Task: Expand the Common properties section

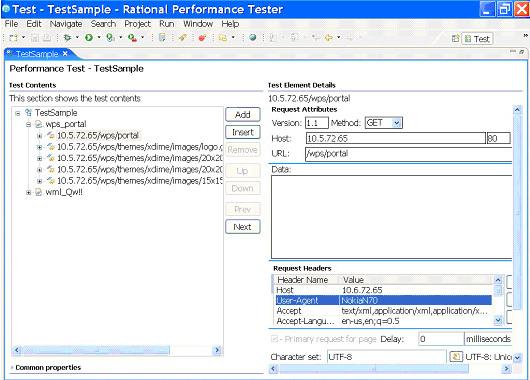Action: 12,367
